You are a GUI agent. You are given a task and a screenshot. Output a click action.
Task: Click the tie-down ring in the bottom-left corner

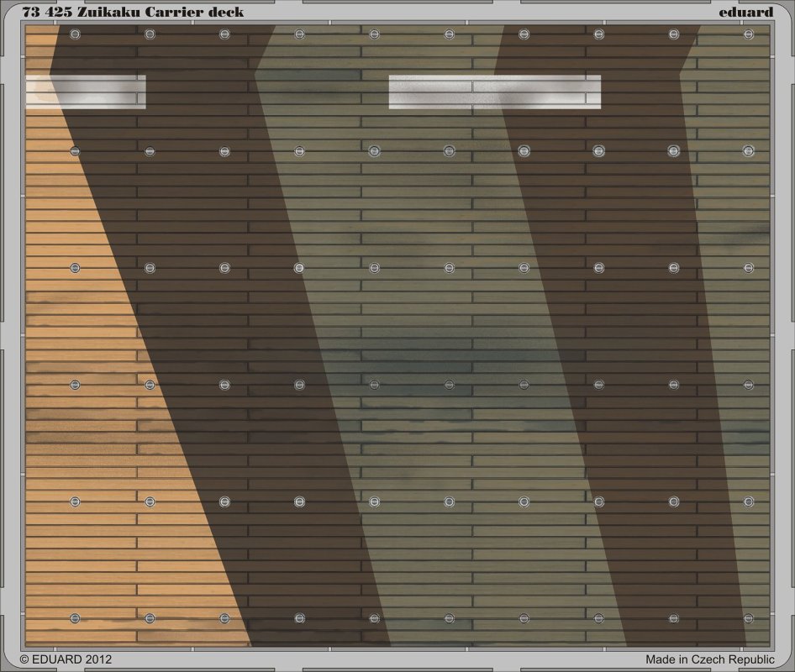pos(75,618)
